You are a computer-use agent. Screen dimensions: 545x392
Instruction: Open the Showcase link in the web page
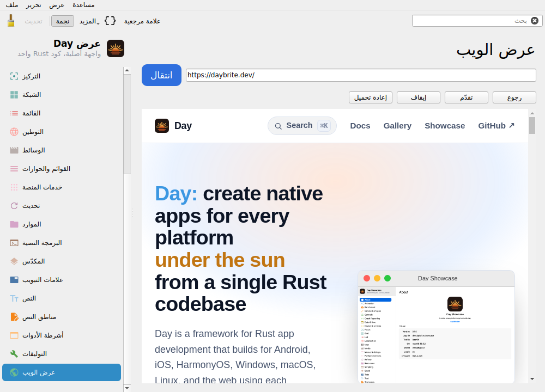445,126
